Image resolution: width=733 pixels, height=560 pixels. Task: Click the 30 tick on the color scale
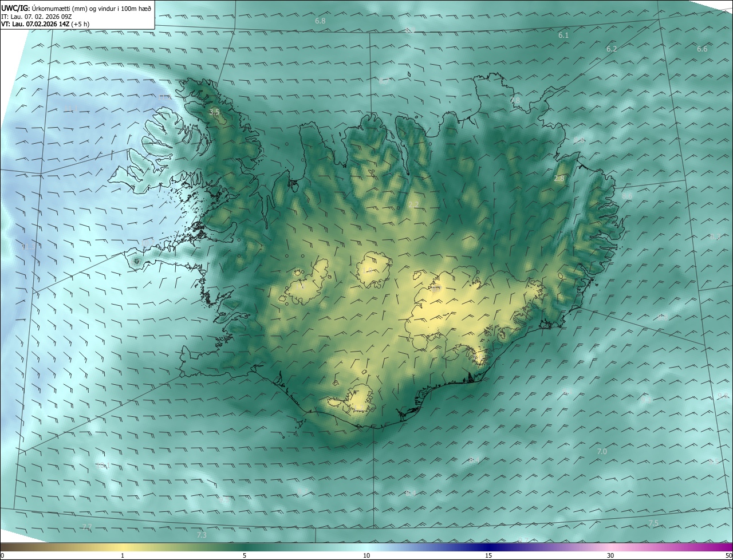pos(610,555)
